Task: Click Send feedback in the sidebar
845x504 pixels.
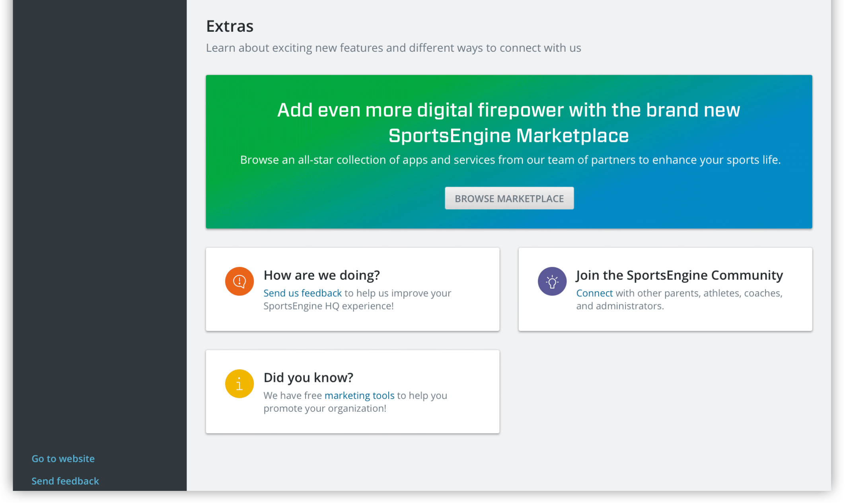Action: coord(65,481)
